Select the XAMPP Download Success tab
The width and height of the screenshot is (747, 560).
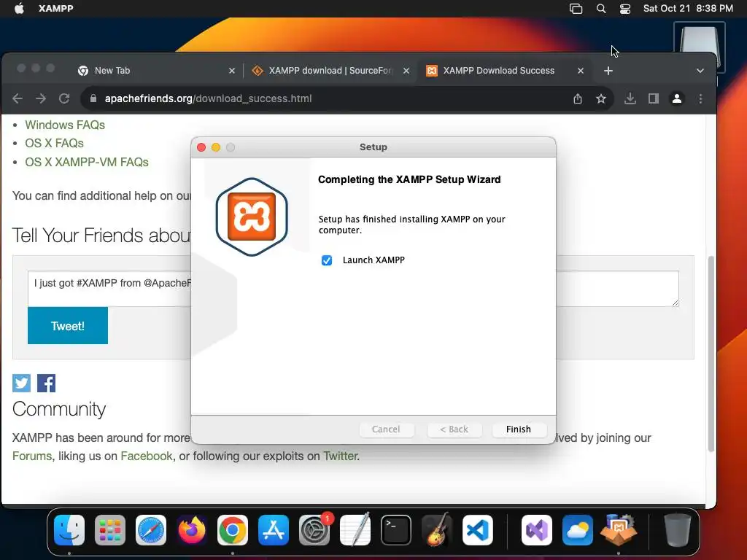[500, 71]
